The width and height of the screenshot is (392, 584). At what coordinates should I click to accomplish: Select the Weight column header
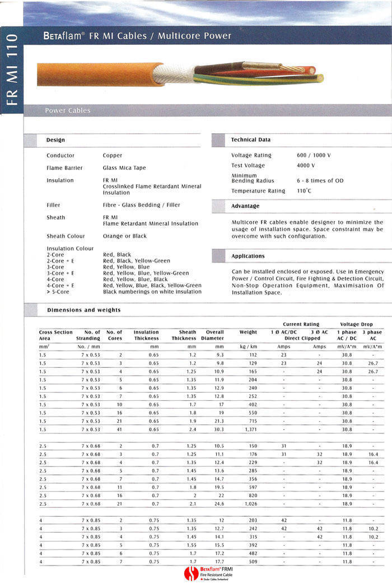248,332
